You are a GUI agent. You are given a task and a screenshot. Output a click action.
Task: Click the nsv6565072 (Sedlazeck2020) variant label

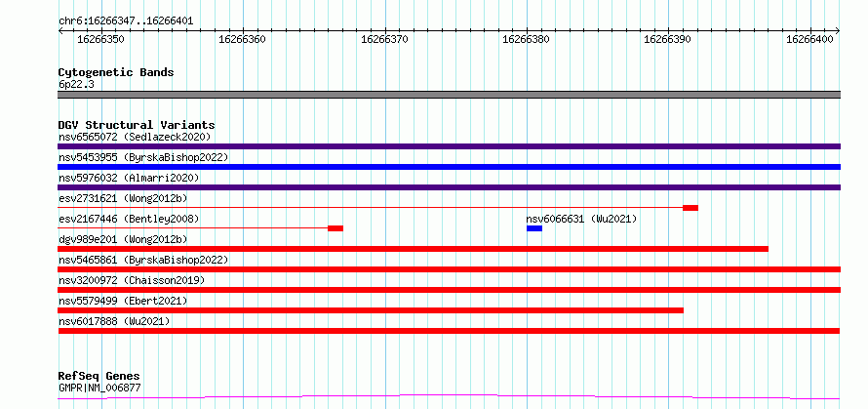pos(135,137)
